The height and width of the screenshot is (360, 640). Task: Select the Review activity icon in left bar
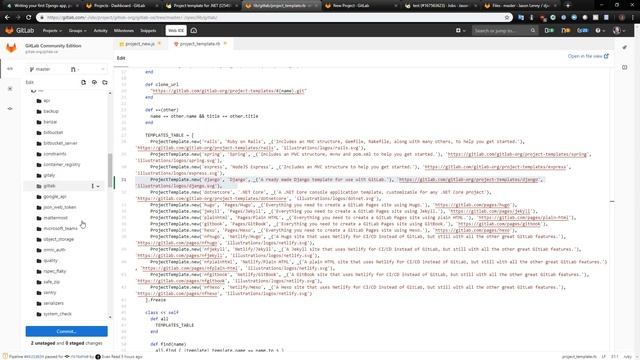click(10, 89)
